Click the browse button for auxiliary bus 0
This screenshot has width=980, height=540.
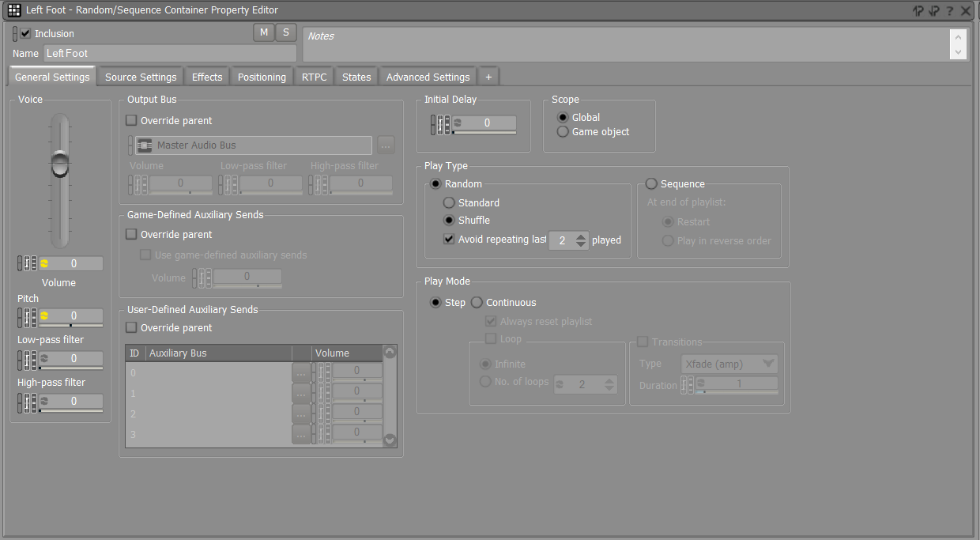tap(301, 373)
